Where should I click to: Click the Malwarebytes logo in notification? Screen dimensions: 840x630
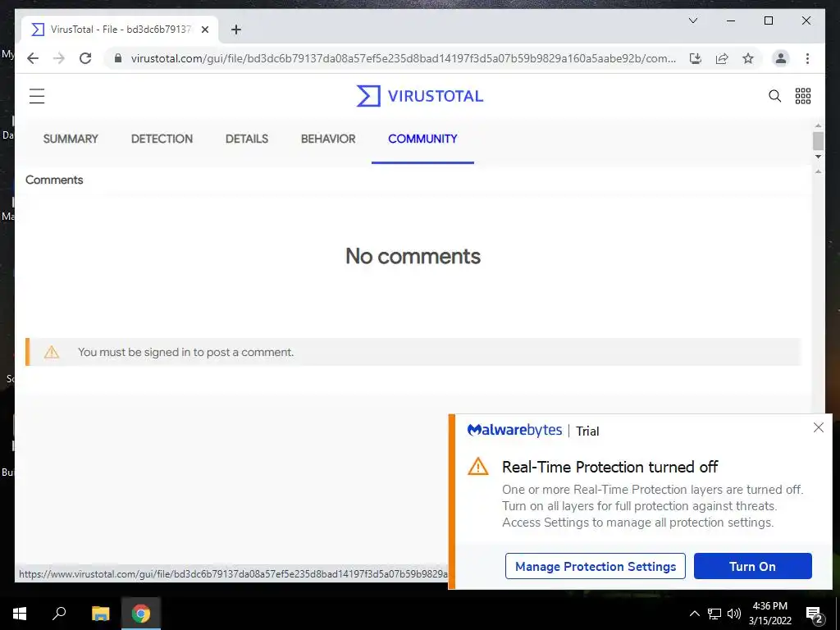click(514, 430)
